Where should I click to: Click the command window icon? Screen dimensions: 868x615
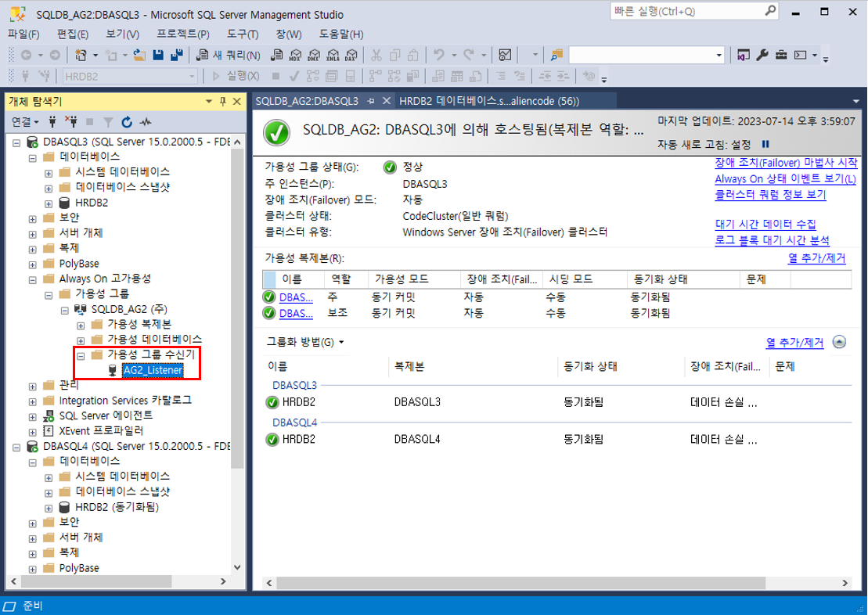coord(801,55)
